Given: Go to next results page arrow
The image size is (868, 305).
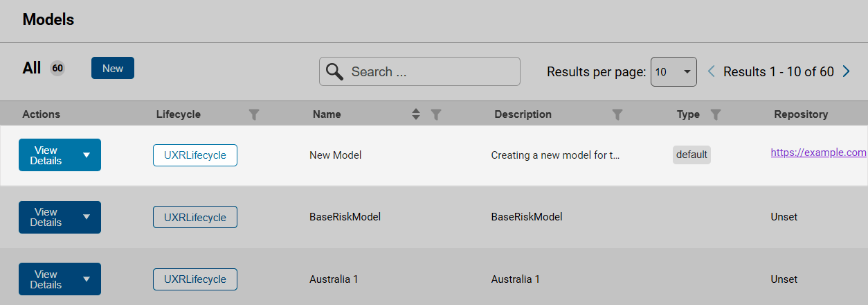Looking at the screenshot, I should tap(847, 71).
